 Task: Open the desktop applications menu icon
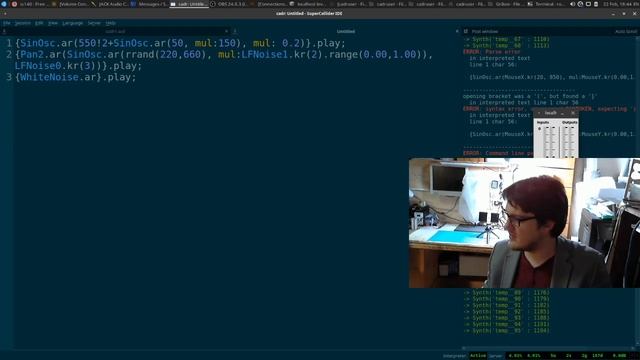4,4
